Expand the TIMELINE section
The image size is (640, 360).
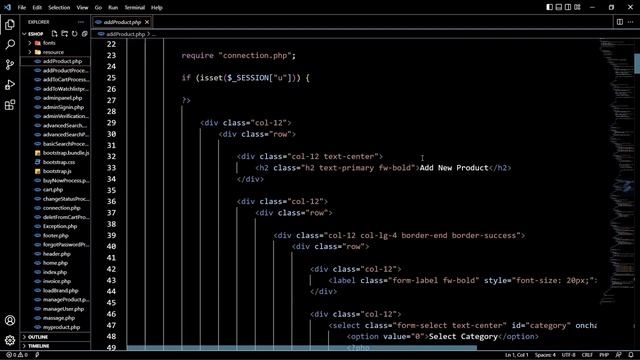point(56,346)
